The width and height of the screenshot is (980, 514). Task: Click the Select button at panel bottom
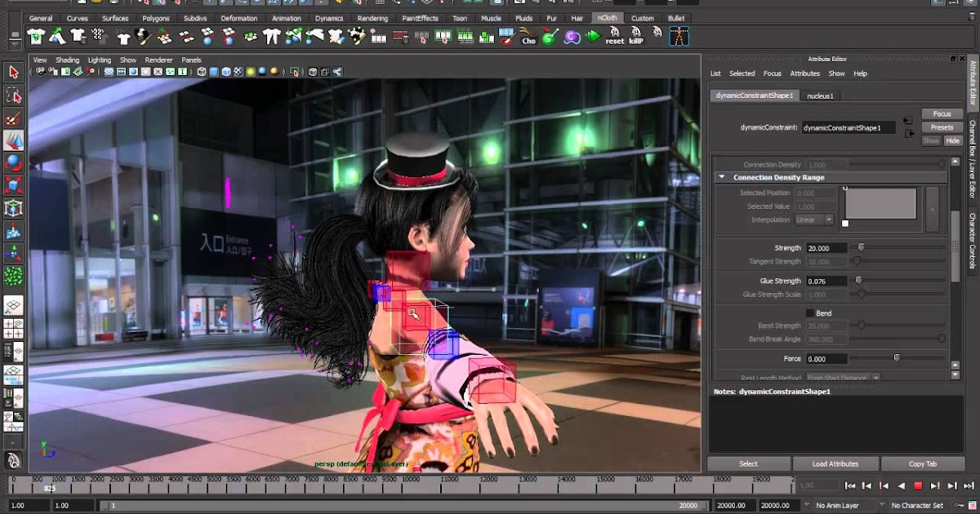[x=749, y=463]
